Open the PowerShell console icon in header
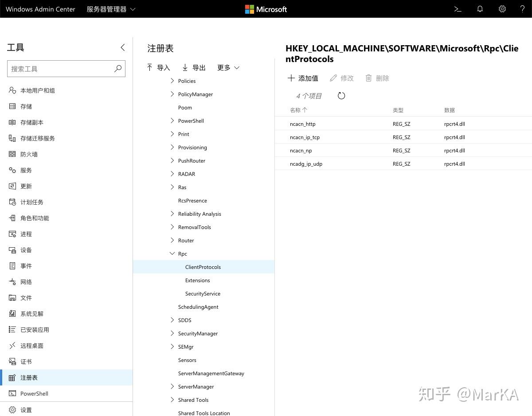 click(x=458, y=9)
